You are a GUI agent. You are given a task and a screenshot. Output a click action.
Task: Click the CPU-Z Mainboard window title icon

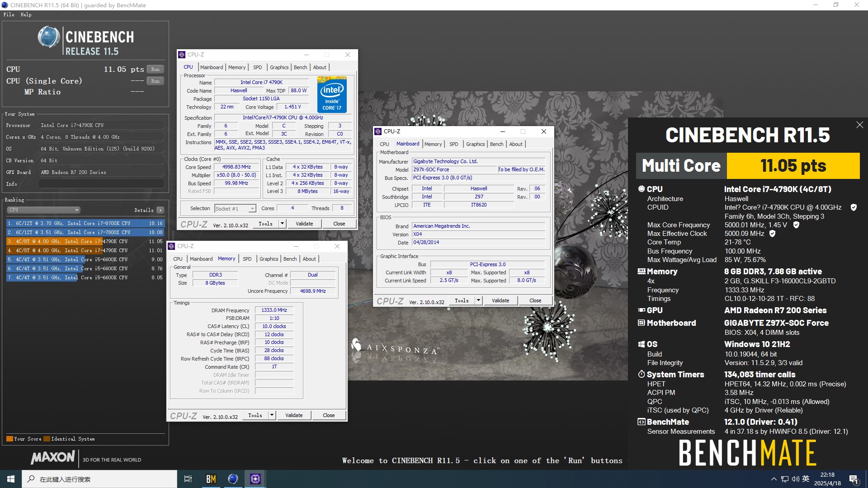coord(378,131)
